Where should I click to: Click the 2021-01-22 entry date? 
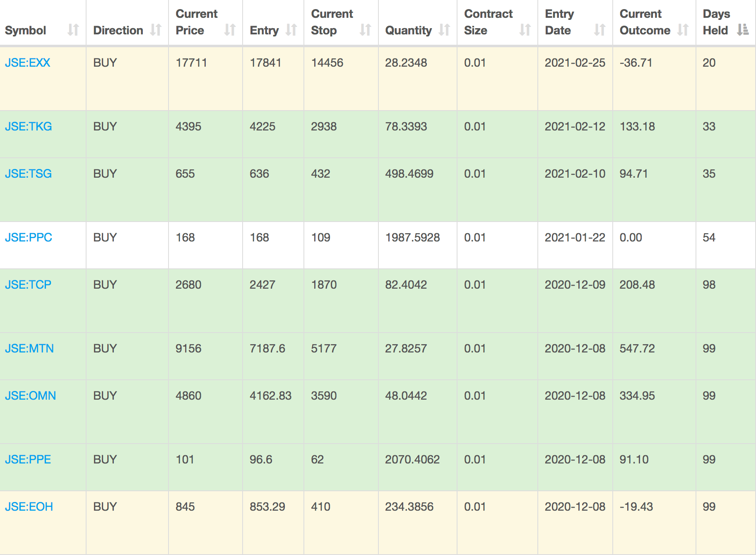pyautogui.click(x=575, y=237)
